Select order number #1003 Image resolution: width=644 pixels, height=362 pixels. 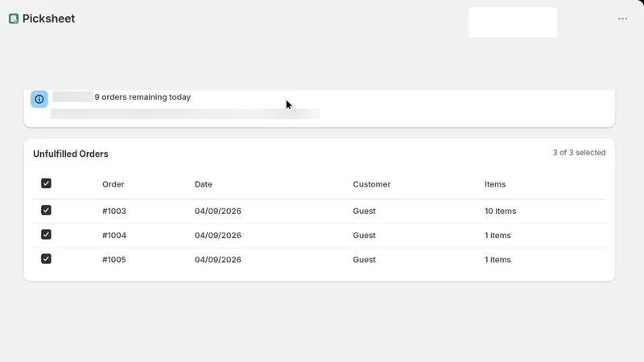point(114,211)
